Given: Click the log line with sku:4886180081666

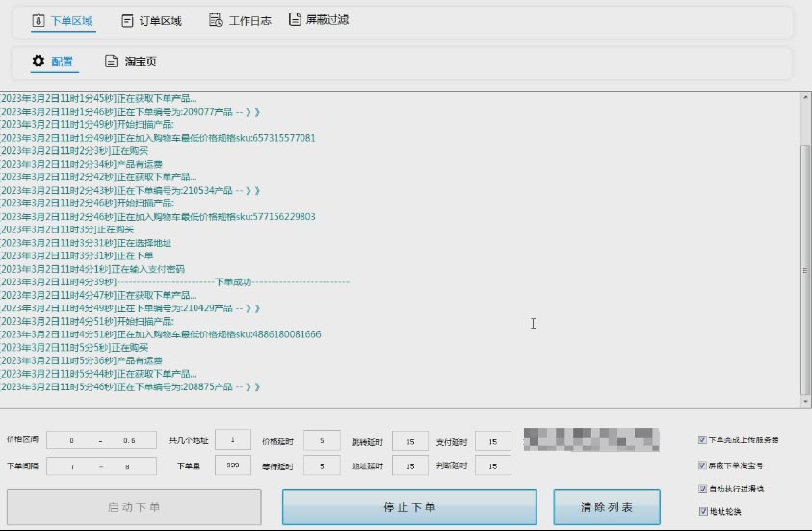Looking at the screenshot, I should pyautogui.click(x=161, y=334).
